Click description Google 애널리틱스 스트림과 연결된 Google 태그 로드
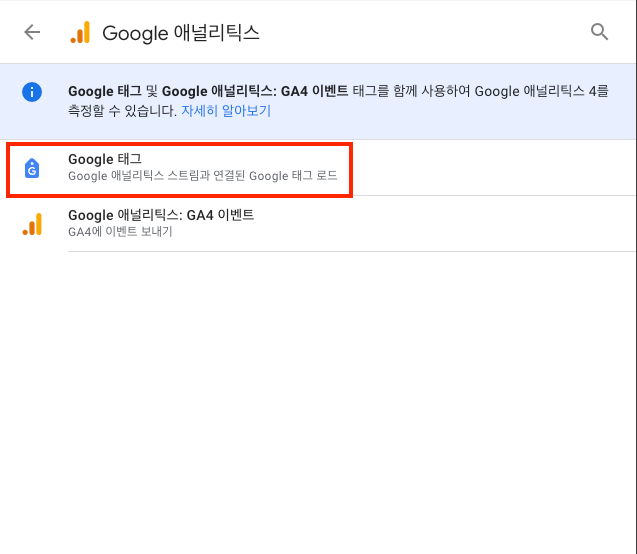 (203, 176)
